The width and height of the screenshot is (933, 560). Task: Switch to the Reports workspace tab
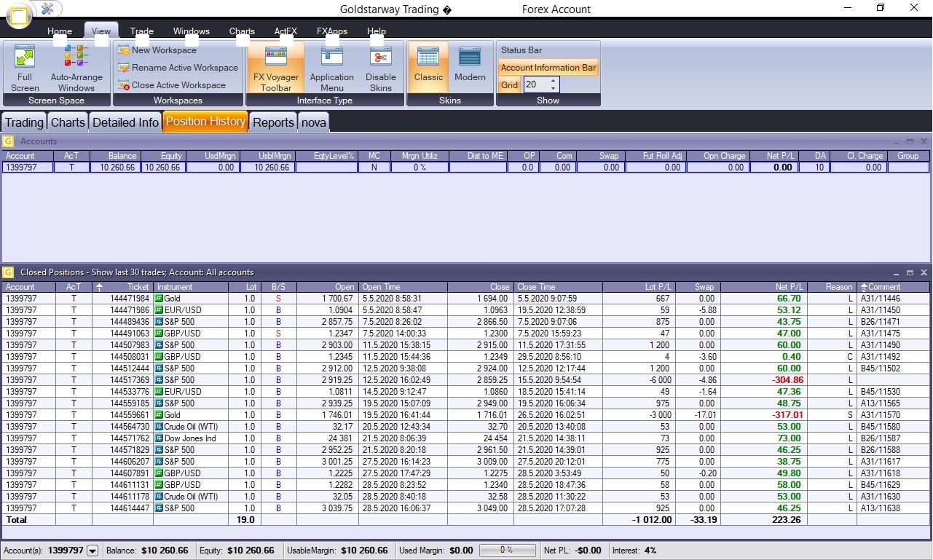pyautogui.click(x=273, y=122)
